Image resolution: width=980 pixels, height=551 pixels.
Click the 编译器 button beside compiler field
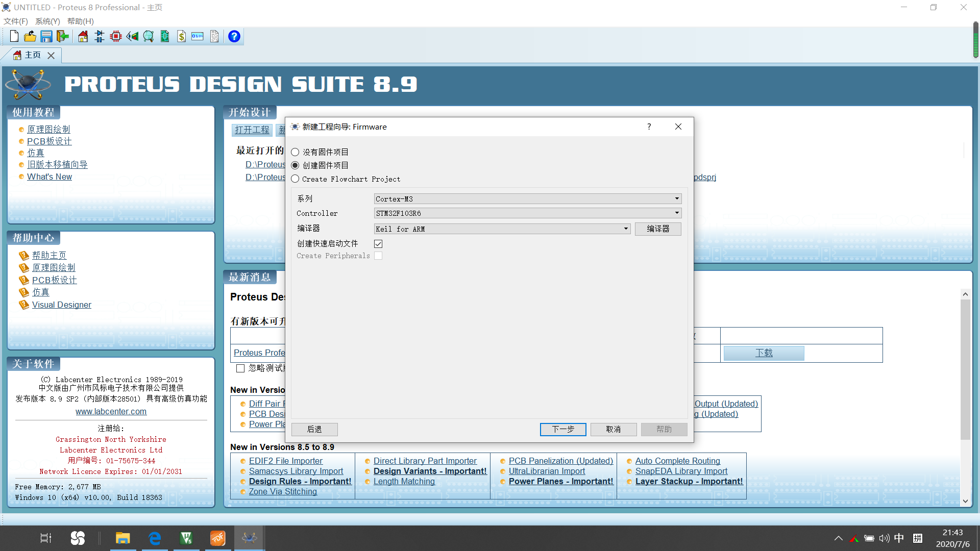[x=657, y=229]
